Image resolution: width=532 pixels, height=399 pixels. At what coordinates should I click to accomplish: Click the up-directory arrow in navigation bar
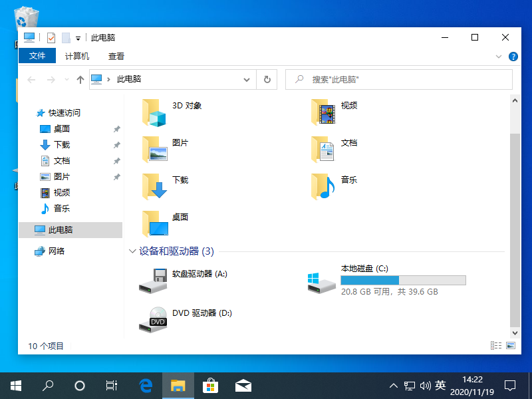click(80, 79)
